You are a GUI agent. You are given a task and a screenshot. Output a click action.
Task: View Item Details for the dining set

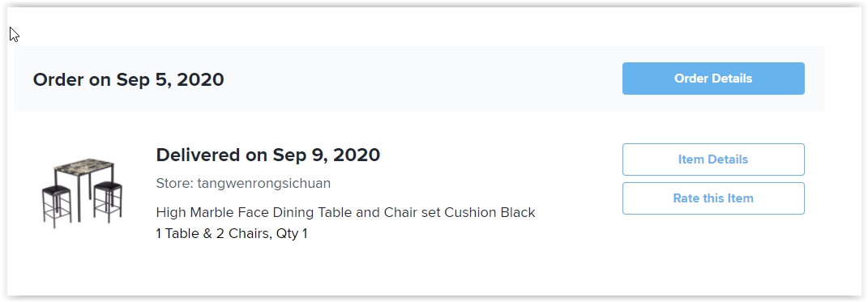713,160
